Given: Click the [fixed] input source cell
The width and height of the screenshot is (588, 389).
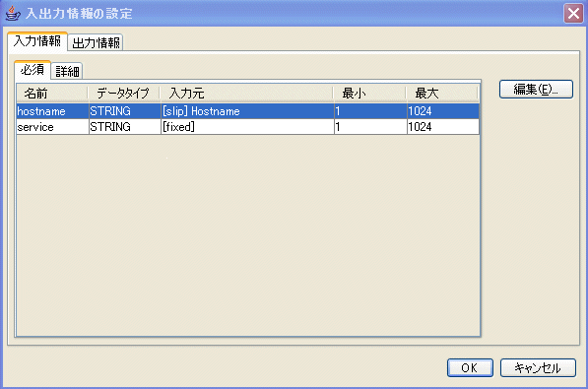Looking at the screenshot, I should (247, 127).
